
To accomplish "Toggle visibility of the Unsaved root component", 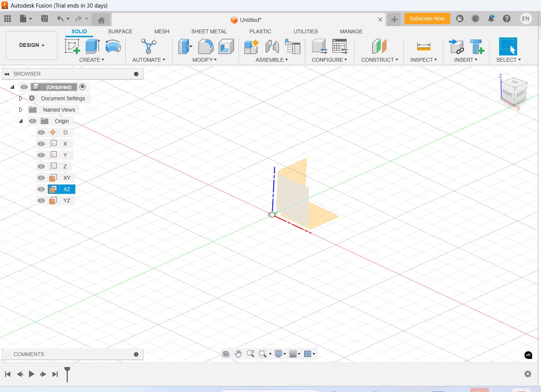I will click(24, 87).
